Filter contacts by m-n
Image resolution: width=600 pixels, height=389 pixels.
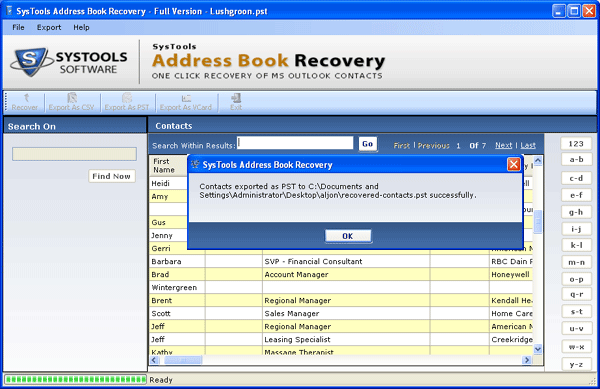tap(576, 262)
